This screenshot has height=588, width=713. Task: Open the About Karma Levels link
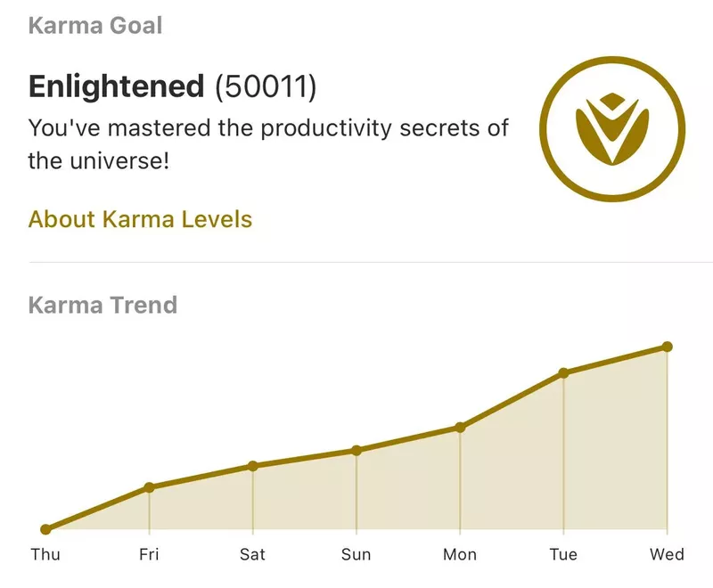(x=140, y=219)
